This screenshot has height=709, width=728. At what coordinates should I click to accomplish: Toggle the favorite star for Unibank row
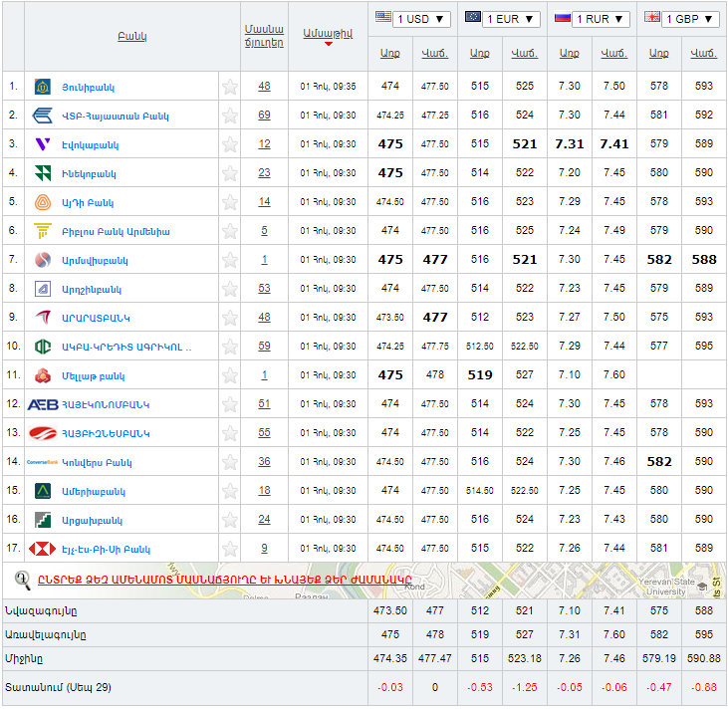pos(230,87)
